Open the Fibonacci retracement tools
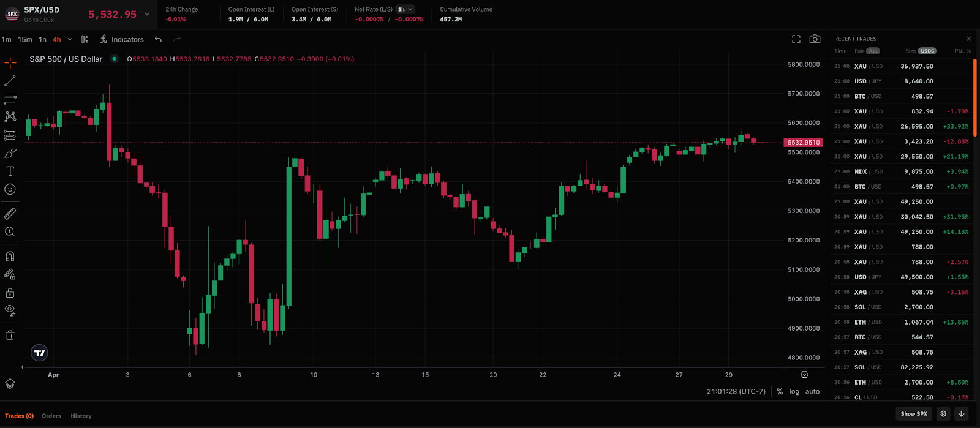980x428 pixels. click(10, 99)
